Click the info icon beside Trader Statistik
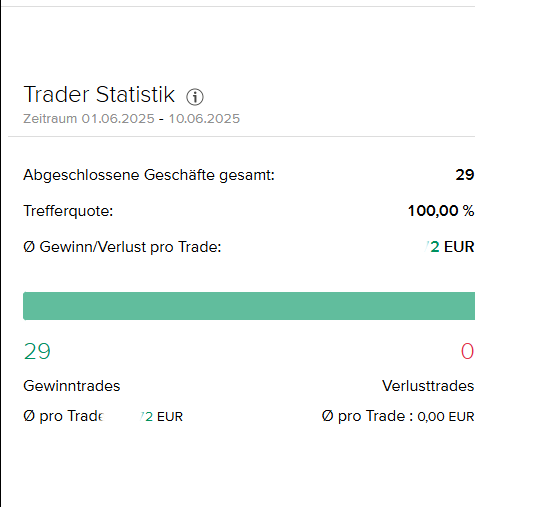Image resolution: width=544 pixels, height=507 pixels. pyautogui.click(x=195, y=97)
